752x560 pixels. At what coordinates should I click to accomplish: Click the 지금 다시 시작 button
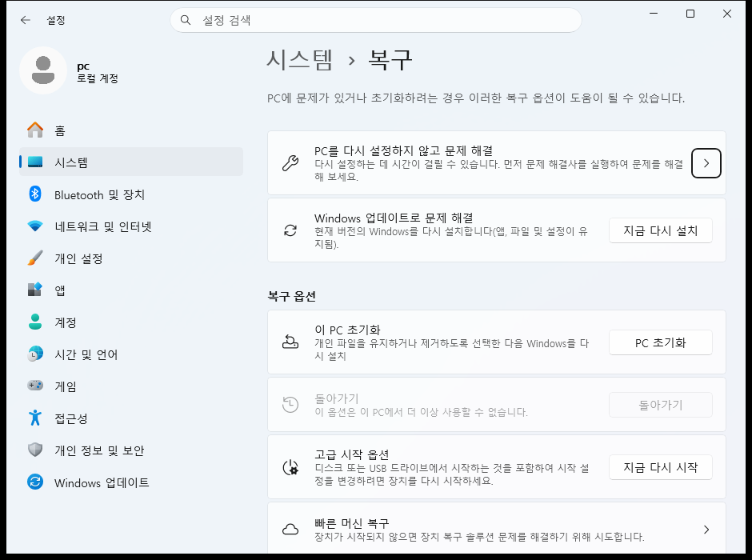tap(660, 467)
